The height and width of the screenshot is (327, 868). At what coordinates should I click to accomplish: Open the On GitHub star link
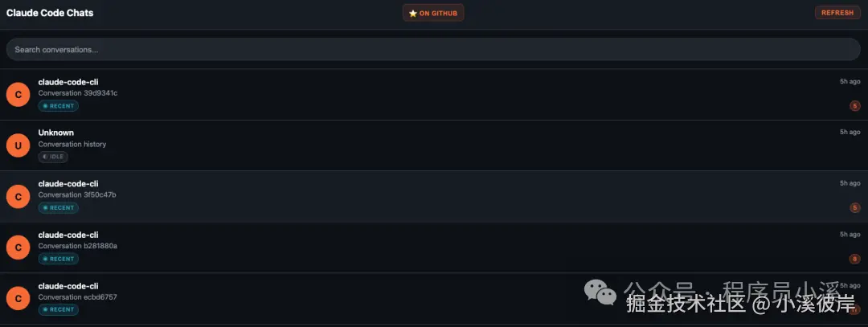433,13
